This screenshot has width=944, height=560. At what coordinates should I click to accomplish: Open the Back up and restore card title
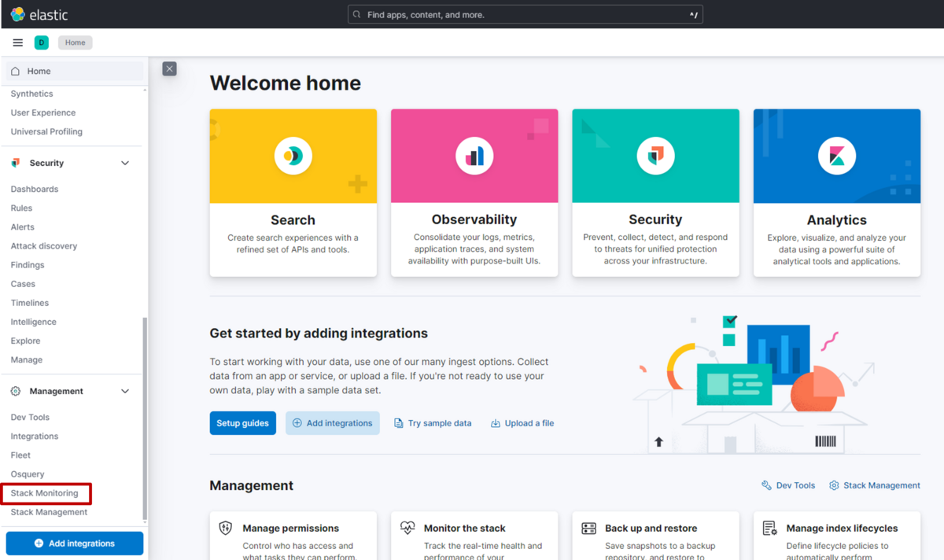(x=651, y=529)
